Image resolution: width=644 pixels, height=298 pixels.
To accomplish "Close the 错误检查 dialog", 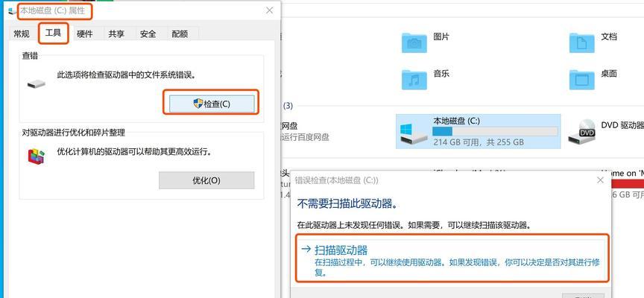I will [600, 180].
